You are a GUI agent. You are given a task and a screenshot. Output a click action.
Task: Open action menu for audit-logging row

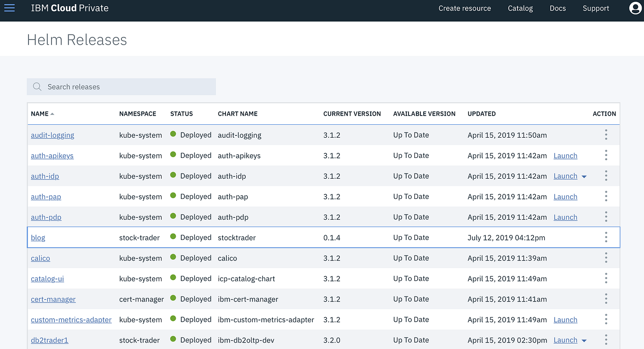(606, 135)
